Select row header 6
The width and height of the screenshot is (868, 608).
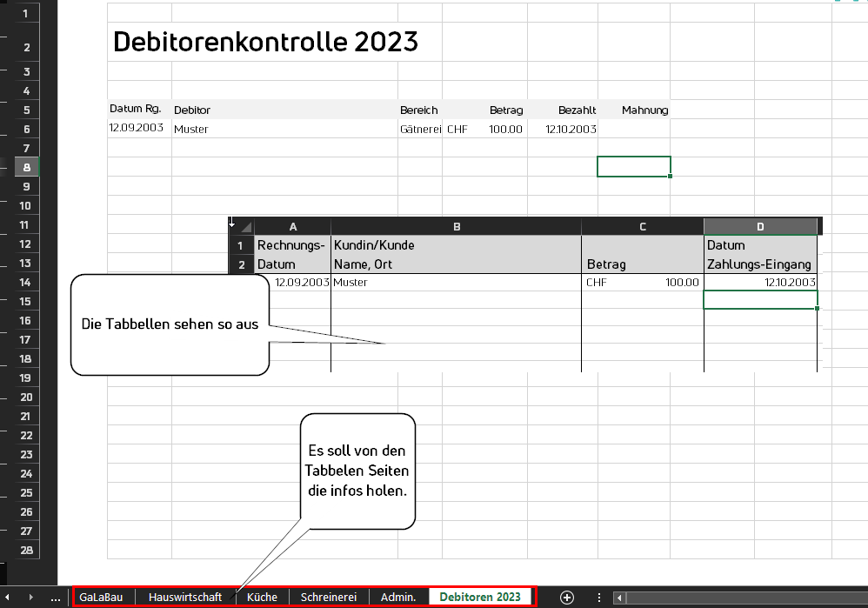click(27, 129)
